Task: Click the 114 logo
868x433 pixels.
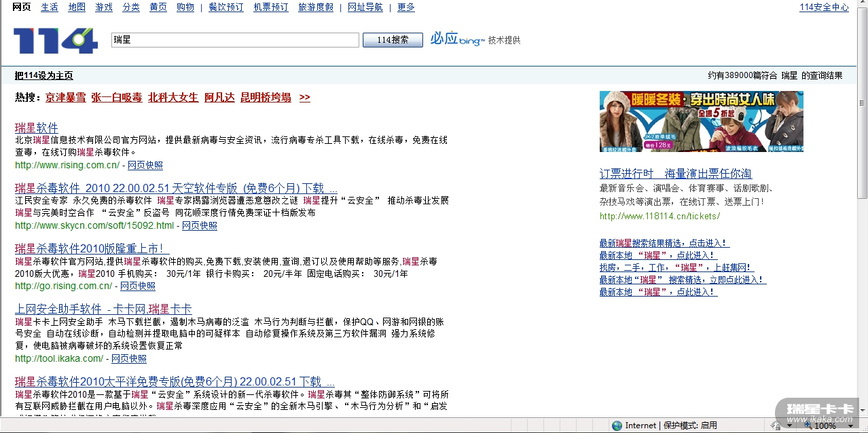Action: [56, 41]
